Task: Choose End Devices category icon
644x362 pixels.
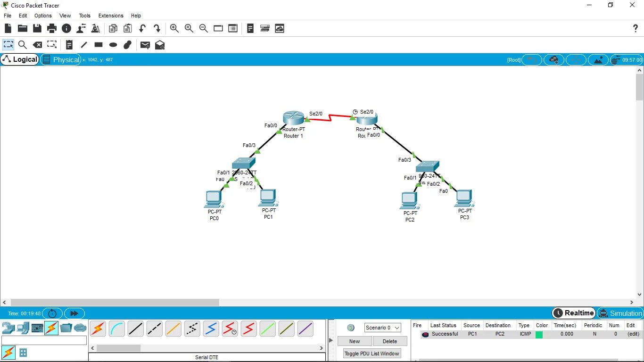Action: point(23,328)
